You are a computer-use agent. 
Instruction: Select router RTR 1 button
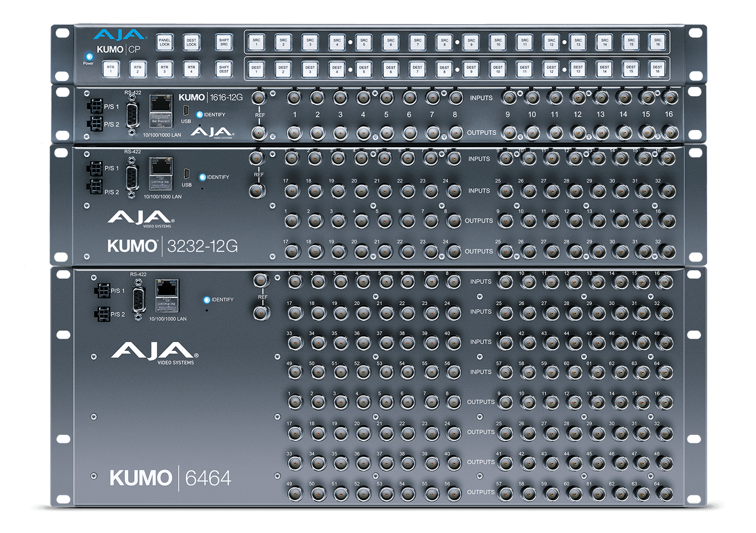pos(111,69)
